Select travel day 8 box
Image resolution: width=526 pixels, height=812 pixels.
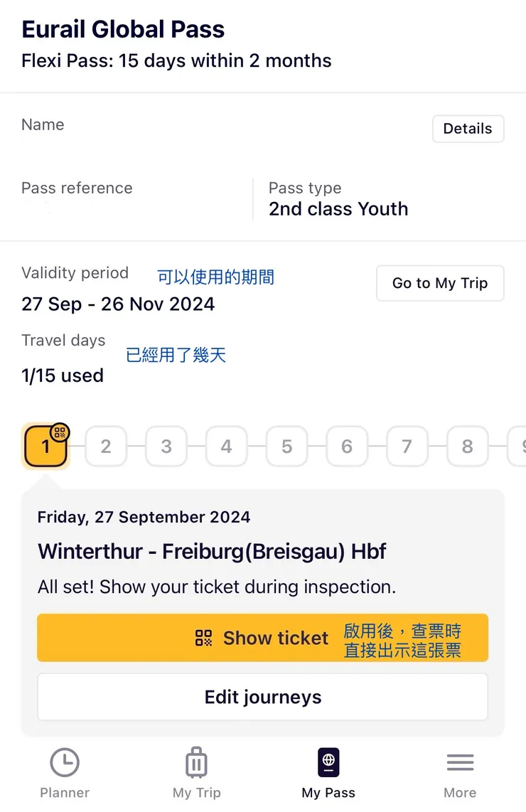[x=467, y=447]
